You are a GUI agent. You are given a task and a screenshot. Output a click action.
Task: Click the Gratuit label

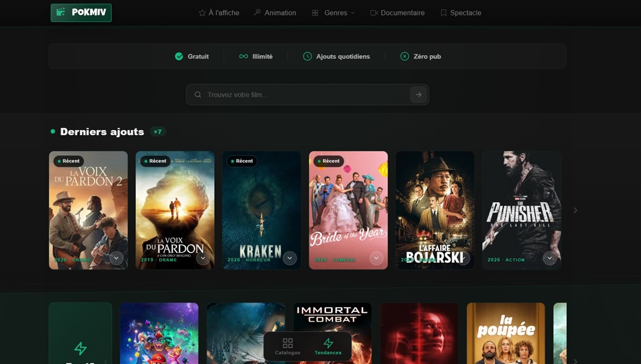(198, 56)
